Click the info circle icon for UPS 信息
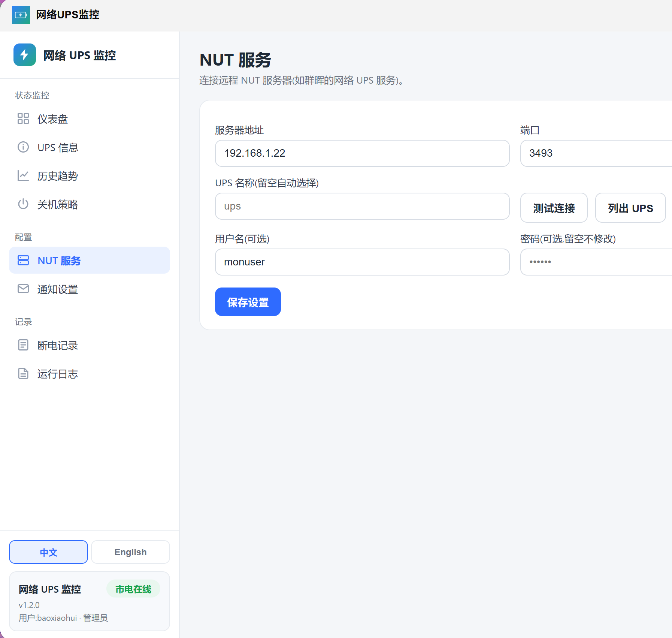Viewport: 672px width, 638px height. point(23,147)
